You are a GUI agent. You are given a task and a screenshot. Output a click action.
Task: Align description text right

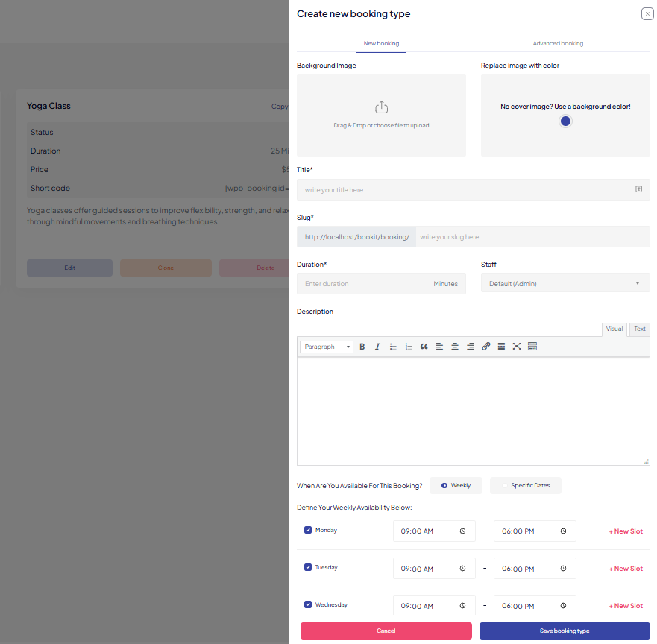pyautogui.click(x=471, y=347)
